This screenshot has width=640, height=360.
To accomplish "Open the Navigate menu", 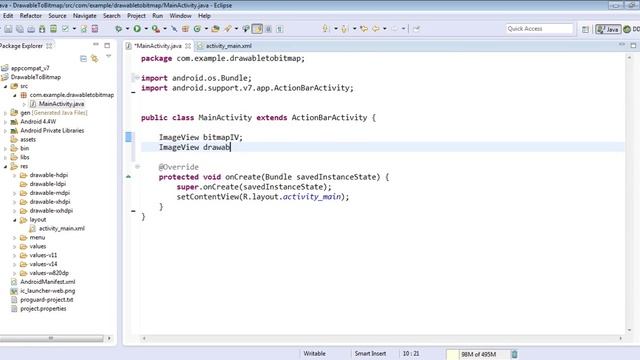I will pyautogui.click(x=84, y=16).
